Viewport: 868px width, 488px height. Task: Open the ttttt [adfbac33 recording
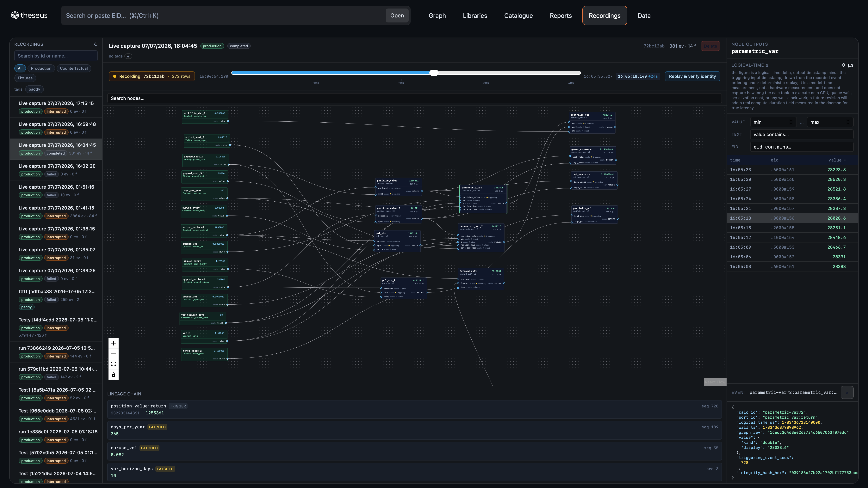[x=56, y=299]
